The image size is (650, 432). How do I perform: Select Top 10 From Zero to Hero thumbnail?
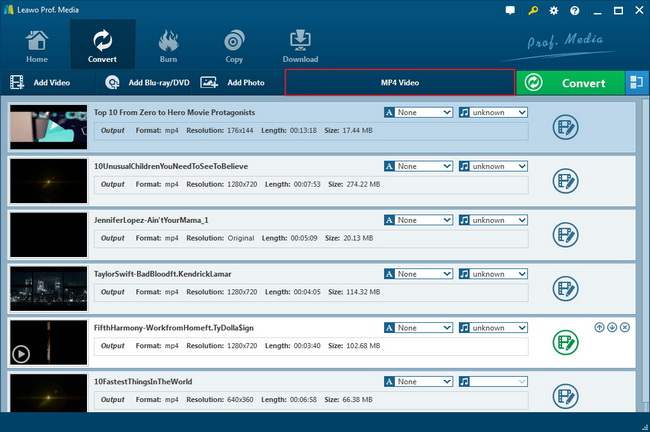[x=49, y=127]
